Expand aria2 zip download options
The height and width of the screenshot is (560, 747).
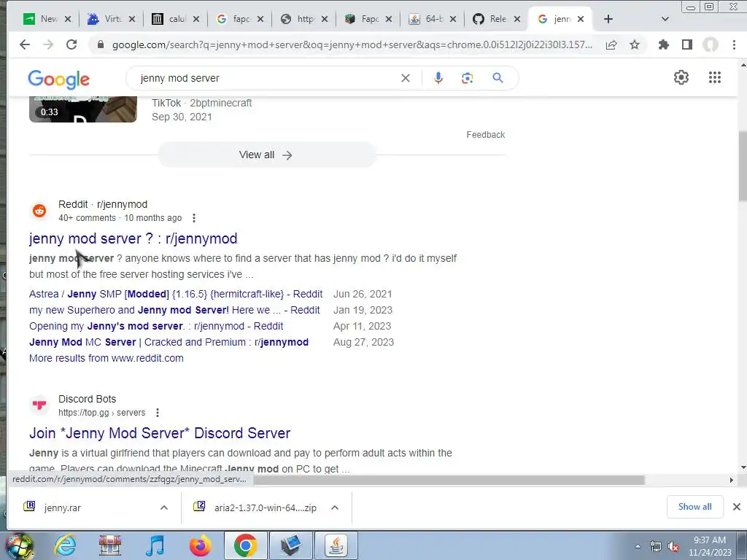tap(335, 507)
